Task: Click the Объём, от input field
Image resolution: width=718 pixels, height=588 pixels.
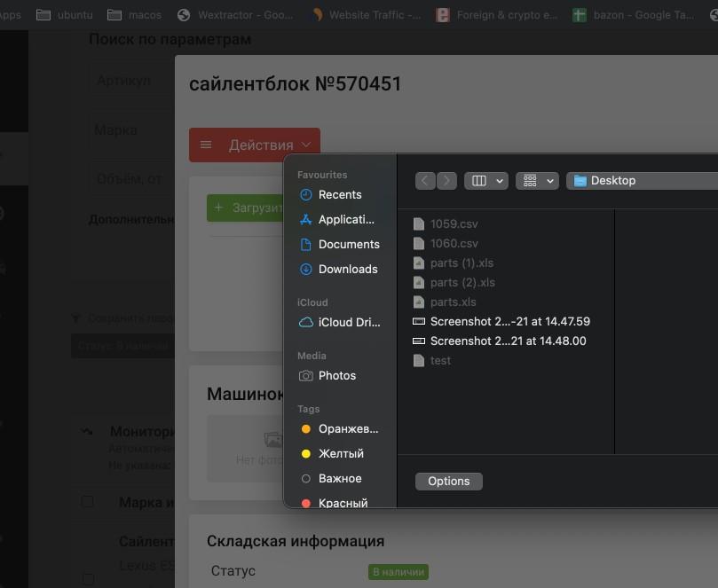Action: coord(131,179)
